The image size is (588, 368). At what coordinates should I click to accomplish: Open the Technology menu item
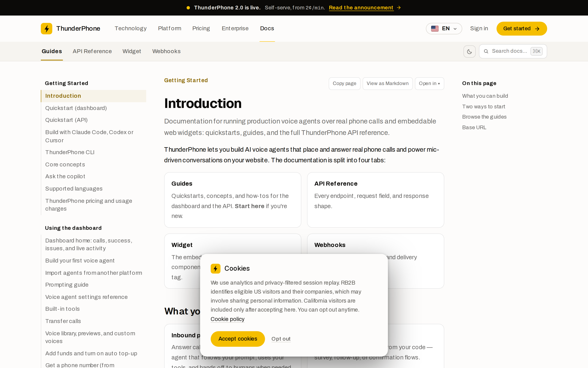[x=130, y=28]
